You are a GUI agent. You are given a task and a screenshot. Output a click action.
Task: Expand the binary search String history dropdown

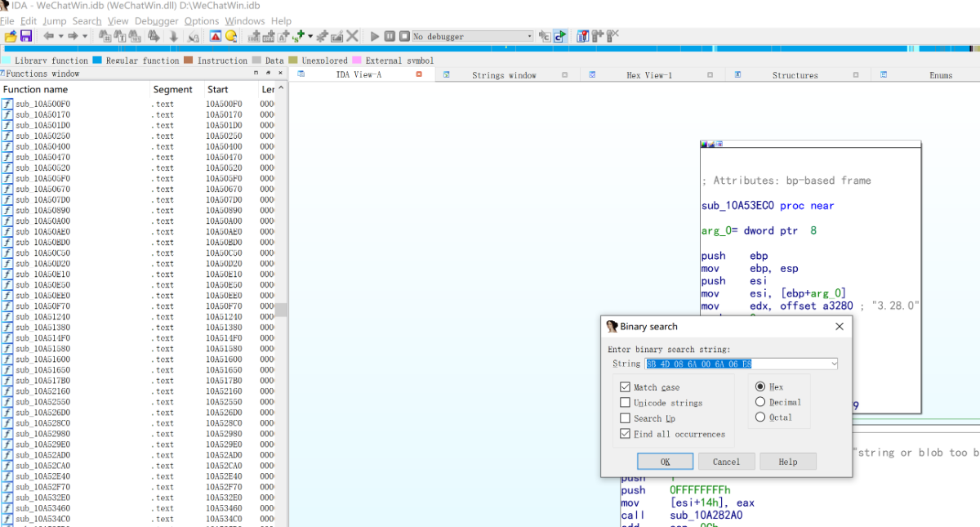[x=833, y=364]
